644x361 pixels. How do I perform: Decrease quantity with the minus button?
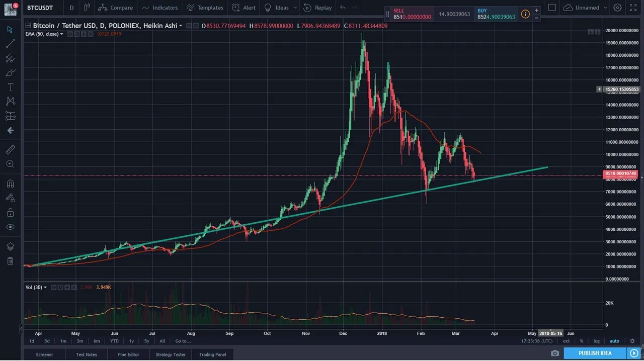point(537,18)
